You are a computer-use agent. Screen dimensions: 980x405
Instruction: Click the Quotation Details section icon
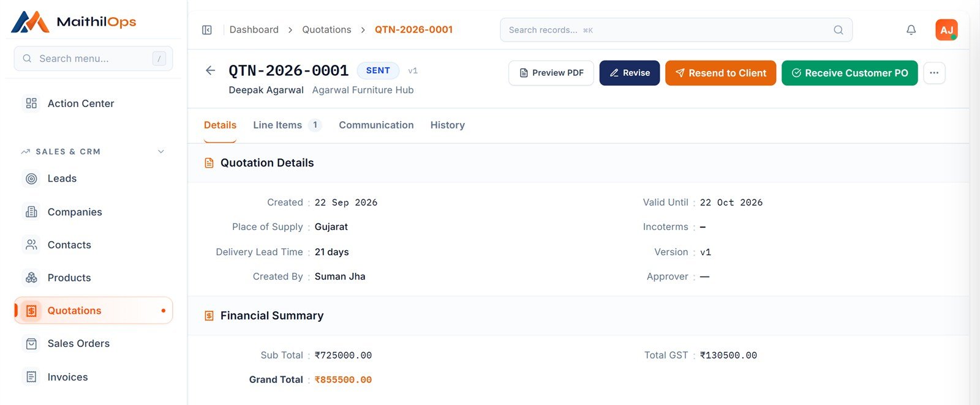point(209,163)
